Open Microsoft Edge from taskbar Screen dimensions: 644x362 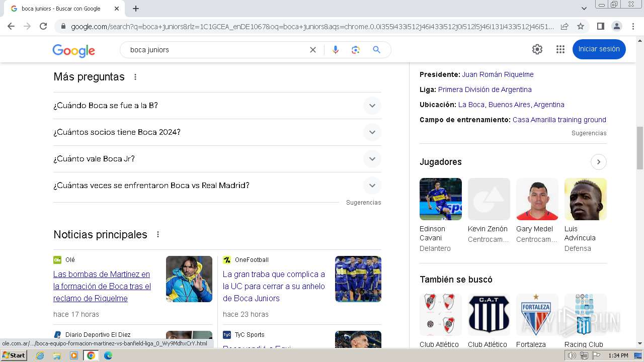(108, 355)
